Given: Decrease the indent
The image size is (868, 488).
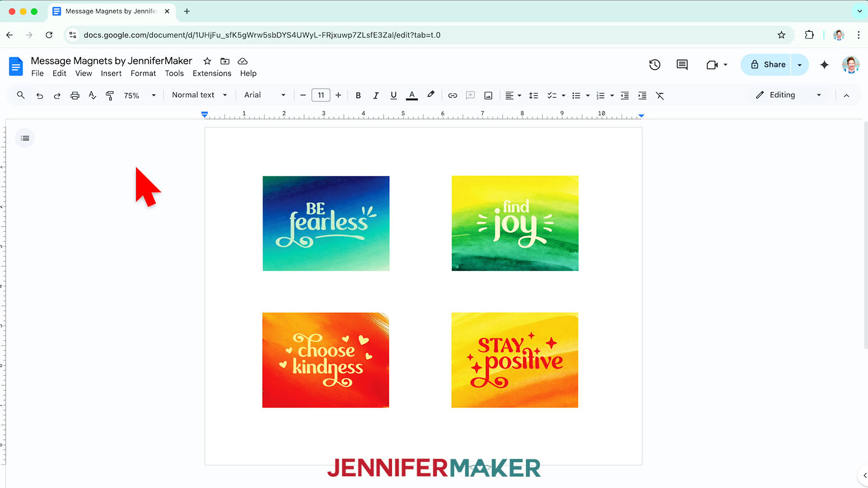Looking at the screenshot, I should pos(625,96).
